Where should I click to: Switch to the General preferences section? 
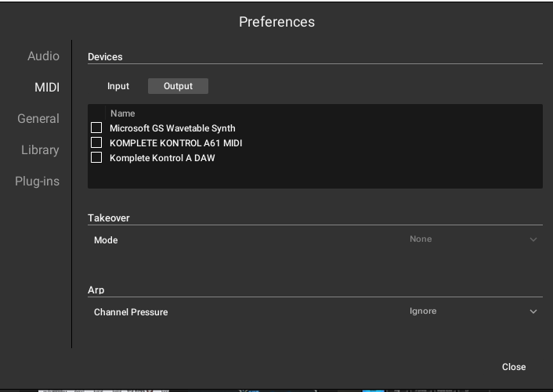pos(38,119)
